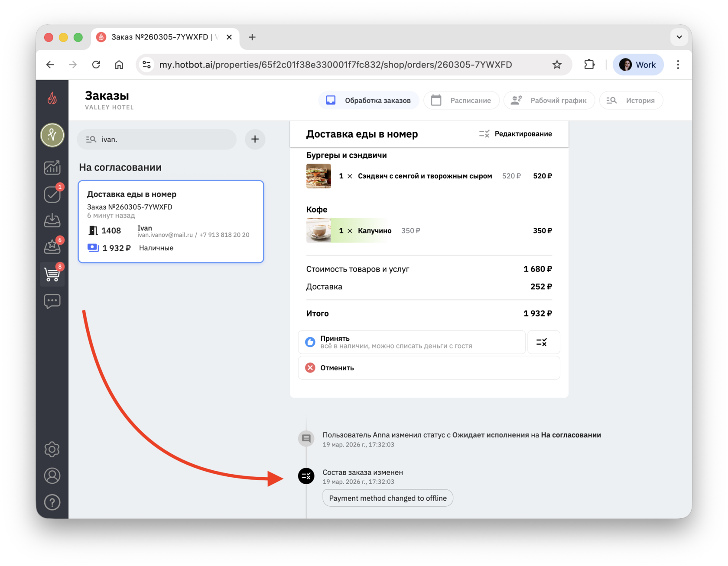
Task: View site information icon in address bar
Action: pyautogui.click(x=147, y=65)
